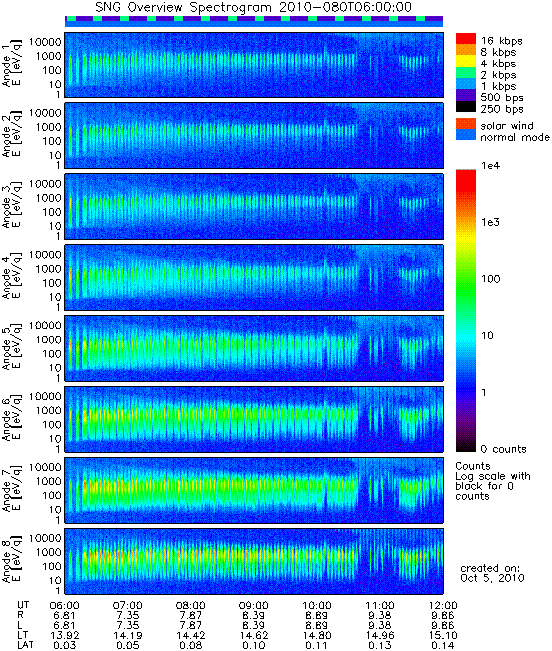The height and width of the screenshot is (651, 552).
Task: Click the 07:00 UT time label
Action: tap(127, 605)
